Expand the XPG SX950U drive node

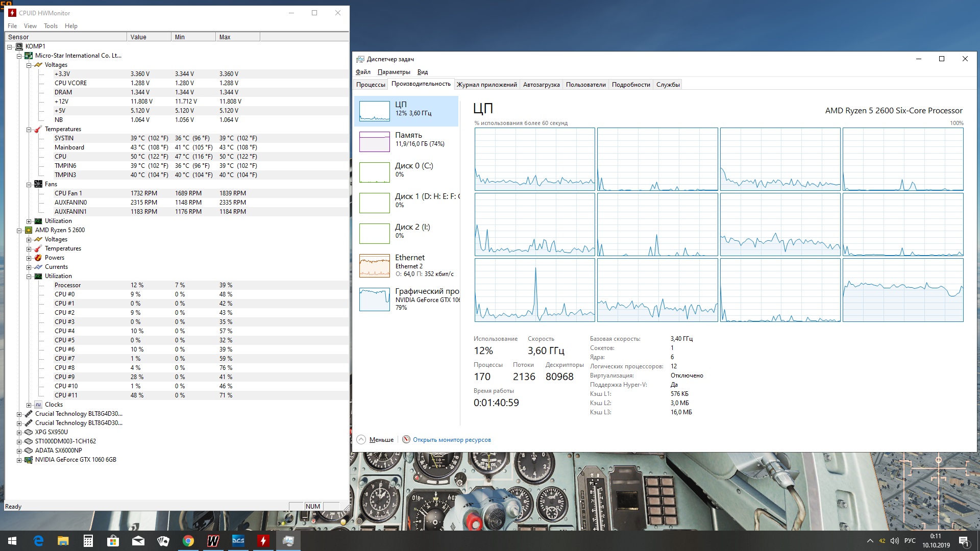19,433
